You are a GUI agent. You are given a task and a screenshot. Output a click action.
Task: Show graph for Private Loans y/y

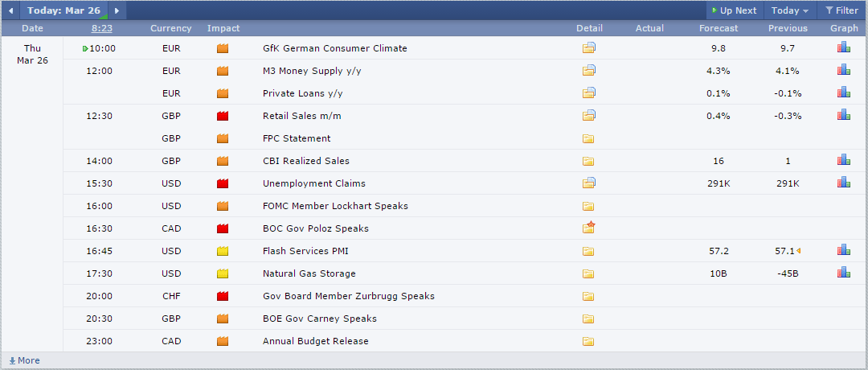pos(844,92)
